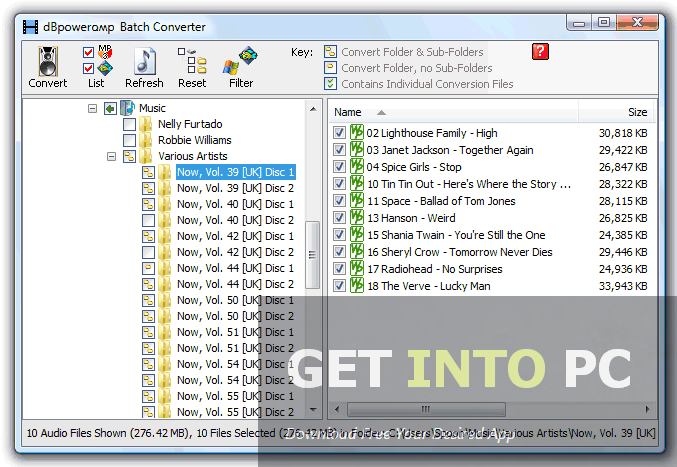Select Now, Vol. 39 [UK] Disc 1 folder

235,172
